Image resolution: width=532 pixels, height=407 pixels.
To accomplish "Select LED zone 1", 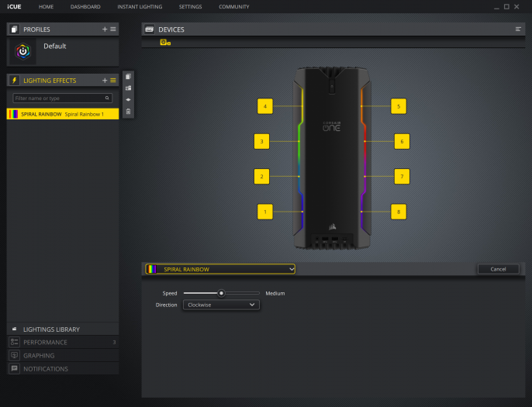I will 265,212.
